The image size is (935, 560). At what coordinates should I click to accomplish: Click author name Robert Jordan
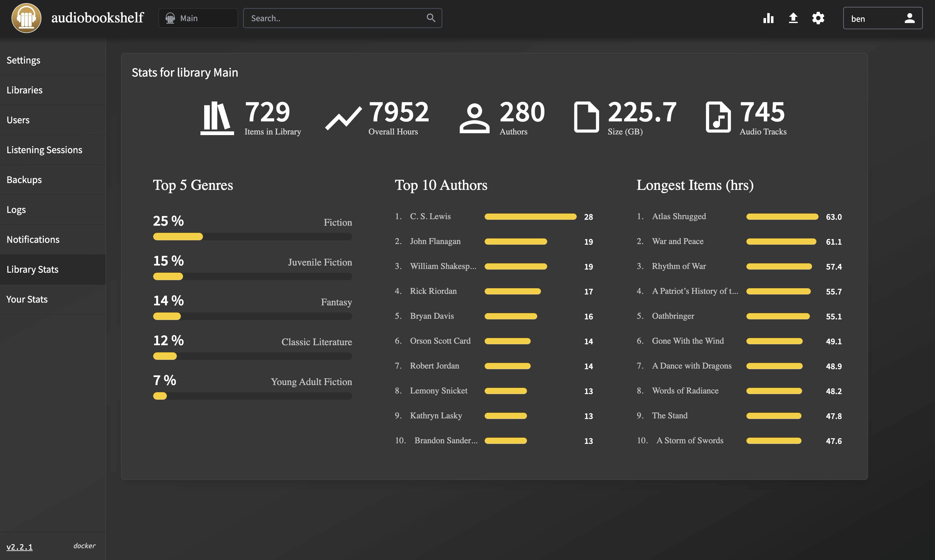[434, 366]
